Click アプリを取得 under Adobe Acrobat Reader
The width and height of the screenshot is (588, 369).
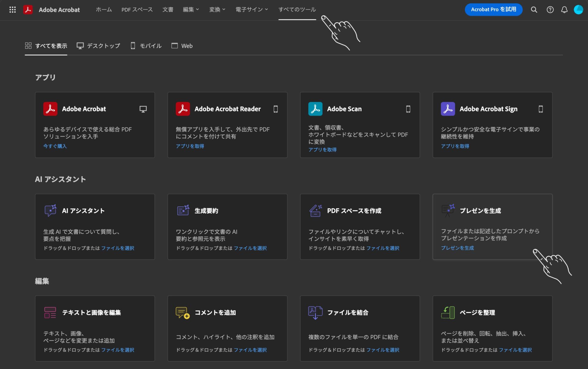(x=190, y=146)
